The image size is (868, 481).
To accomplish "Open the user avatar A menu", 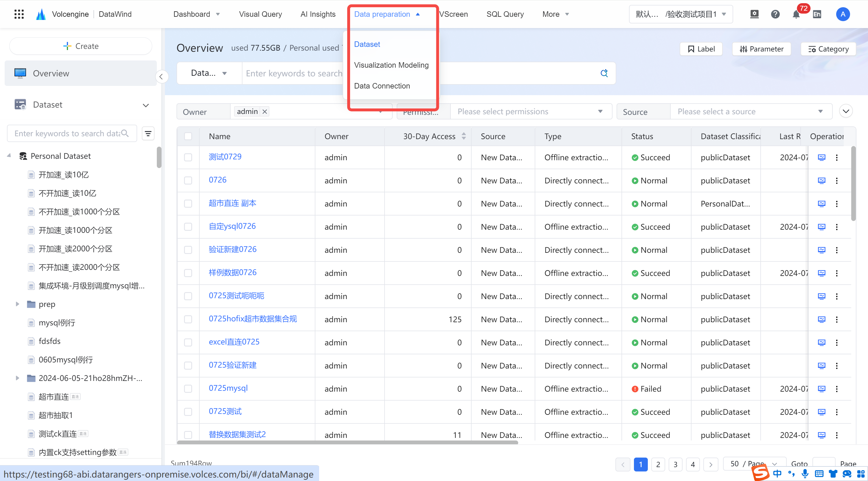I will [x=843, y=14].
